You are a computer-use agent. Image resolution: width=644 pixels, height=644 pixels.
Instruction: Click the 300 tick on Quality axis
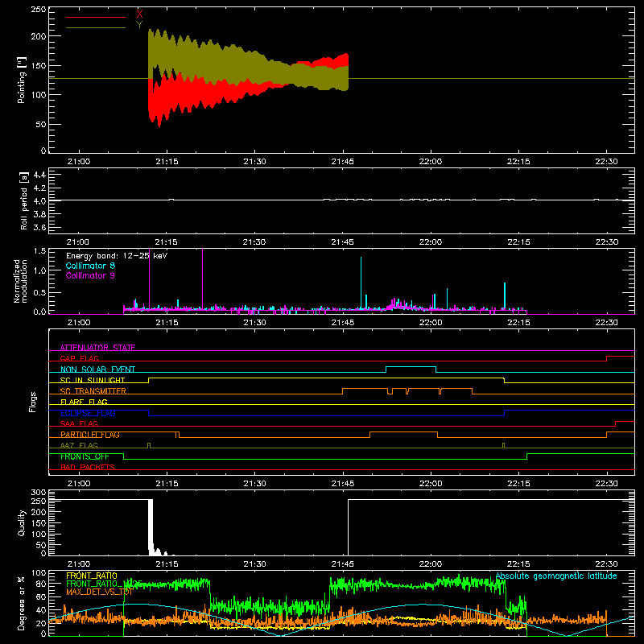click(39, 493)
